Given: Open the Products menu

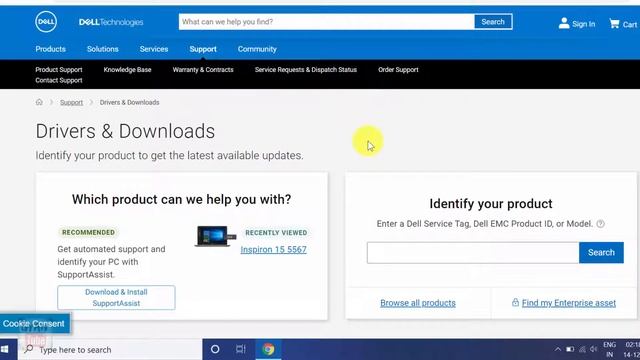Looking at the screenshot, I should [x=51, y=49].
